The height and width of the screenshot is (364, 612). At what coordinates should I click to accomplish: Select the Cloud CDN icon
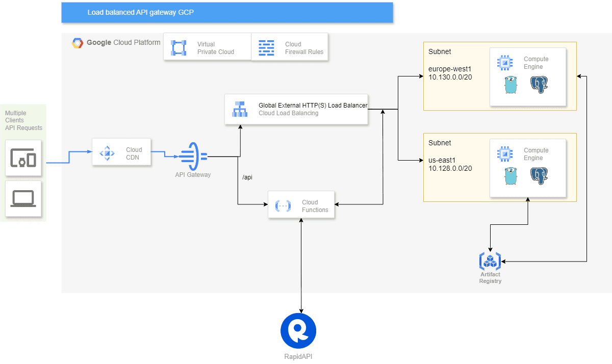[107, 153]
